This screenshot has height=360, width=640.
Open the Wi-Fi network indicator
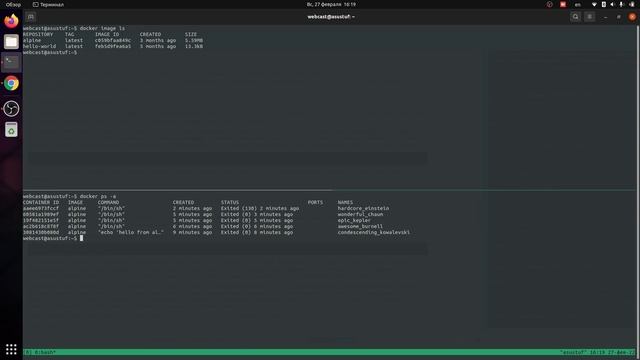click(594, 4)
